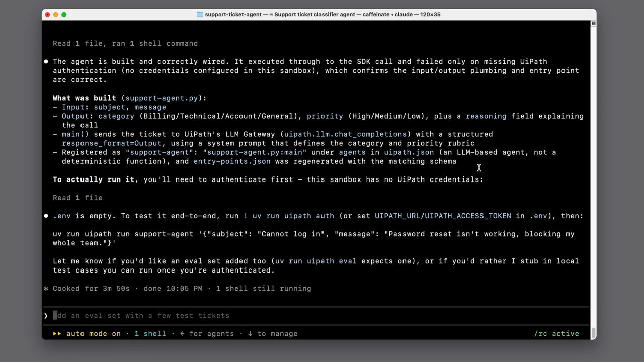The width and height of the screenshot is (644, 362).
Task: Click the scrollbar thumb at the bottom right
Action: pyautogui.click(x=594, y=333)
